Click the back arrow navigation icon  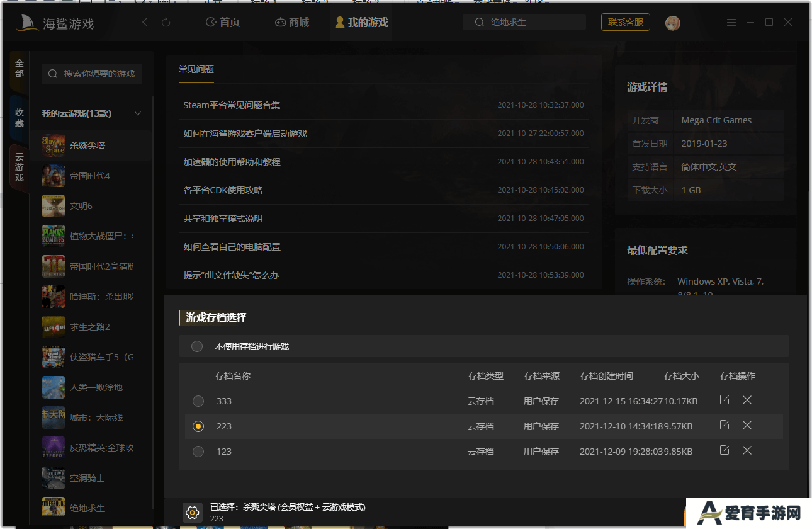point(145,22)
